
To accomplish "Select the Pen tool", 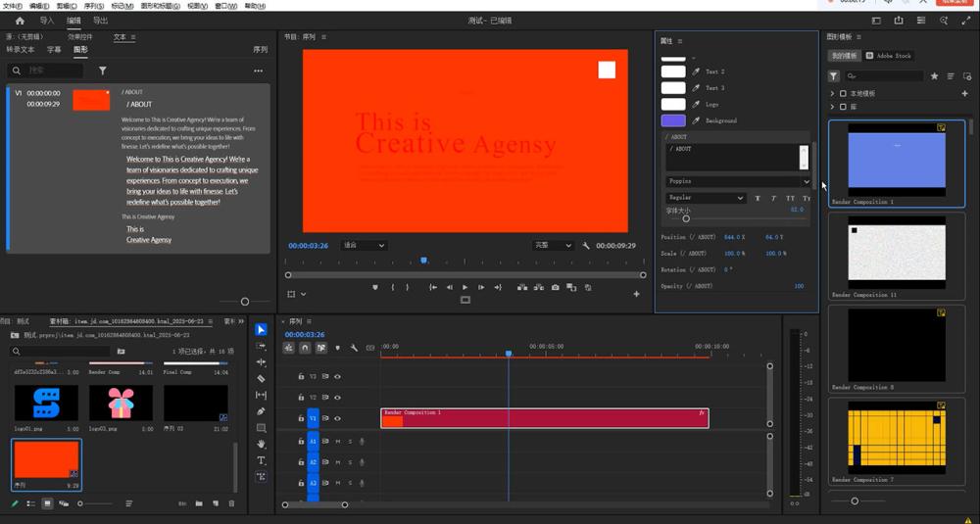I will (x=261, y=411).
